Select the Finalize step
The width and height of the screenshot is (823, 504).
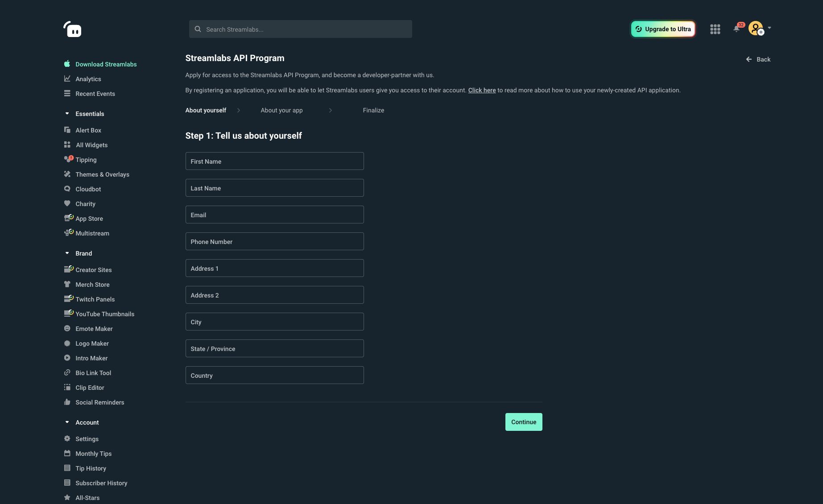[x=373, y=110]
